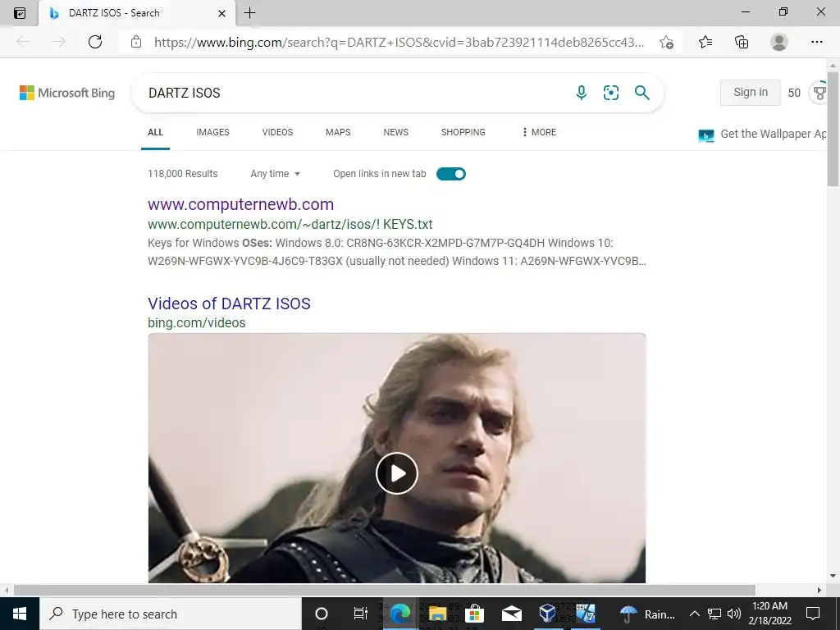The height and width of the screenshot is (630, 840).
Task: Open the KEYS.txt green URL link
Action: click(x=290, y=225)
